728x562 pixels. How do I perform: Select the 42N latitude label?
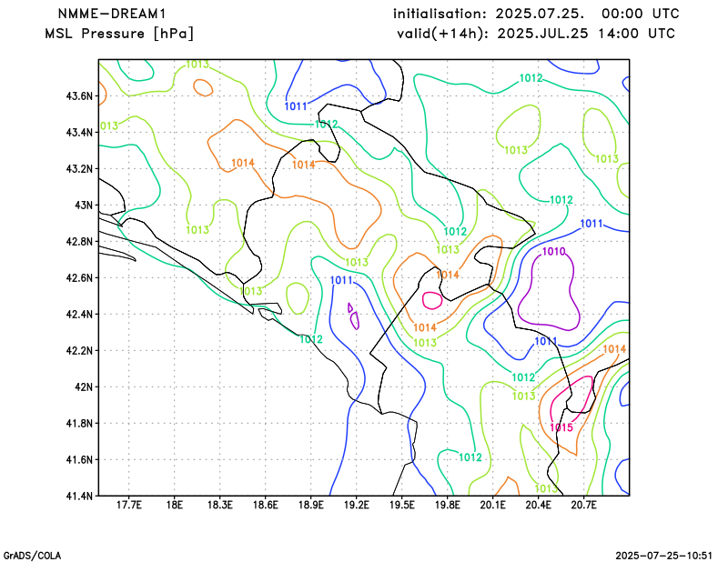point(84,386)
